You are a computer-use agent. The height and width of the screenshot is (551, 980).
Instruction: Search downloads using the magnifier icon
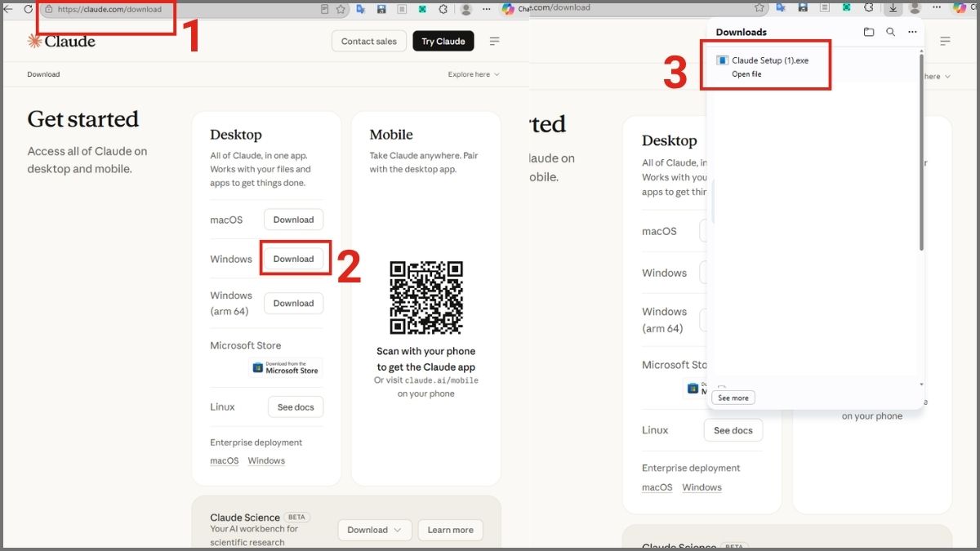(891, 32)
